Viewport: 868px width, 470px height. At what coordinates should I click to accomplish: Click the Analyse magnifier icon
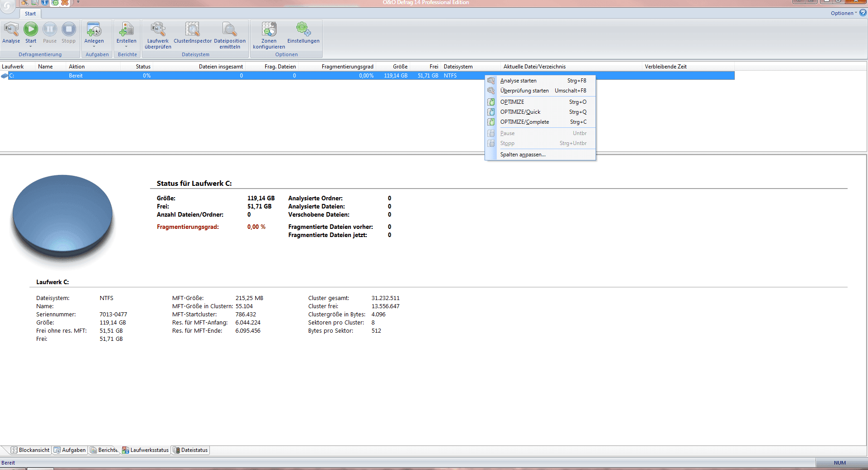[x=11, y=29]
